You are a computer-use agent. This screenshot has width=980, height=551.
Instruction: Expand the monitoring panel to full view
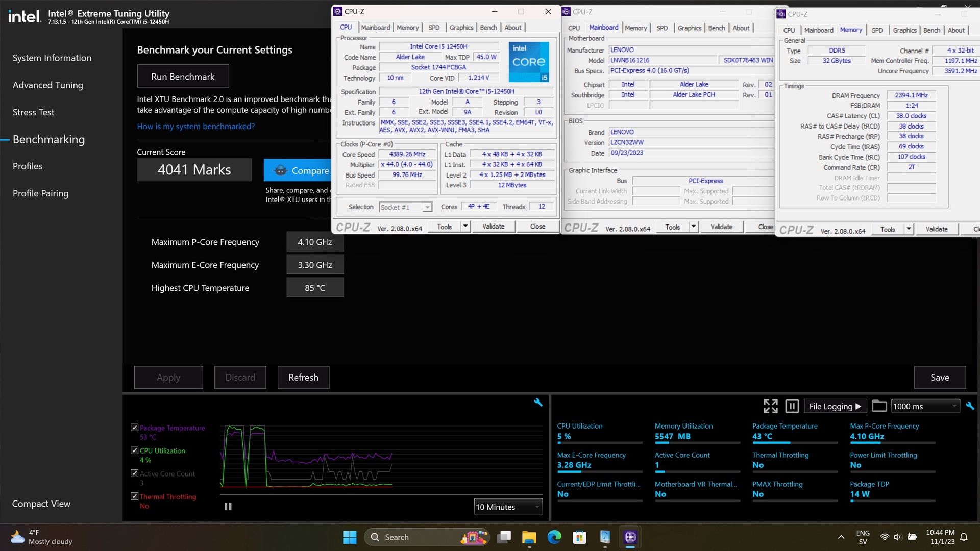pyautogui.click(x=771, y=406)
